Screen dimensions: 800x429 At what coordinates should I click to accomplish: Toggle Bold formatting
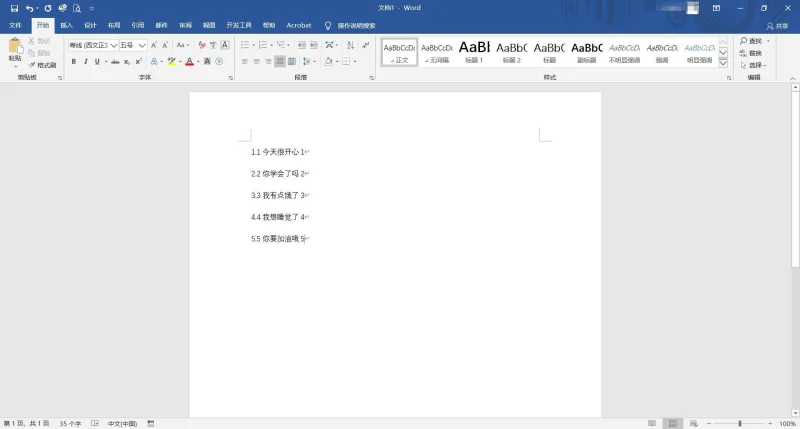pos(73,62)
